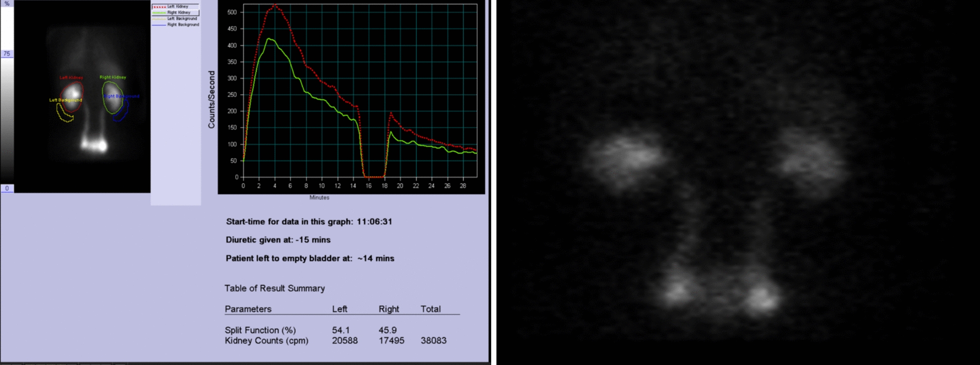
Task: Select the Right Kidney legend entry
Action: click(176, 13)
